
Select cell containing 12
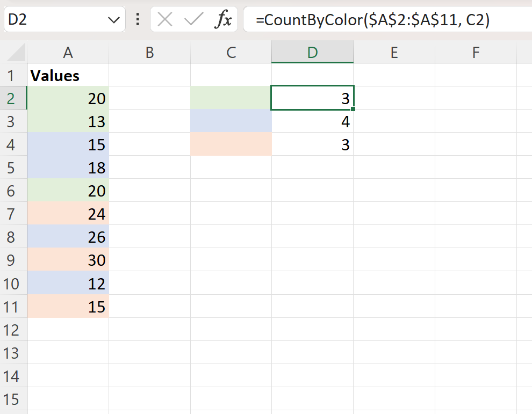[x=68, y=283]
